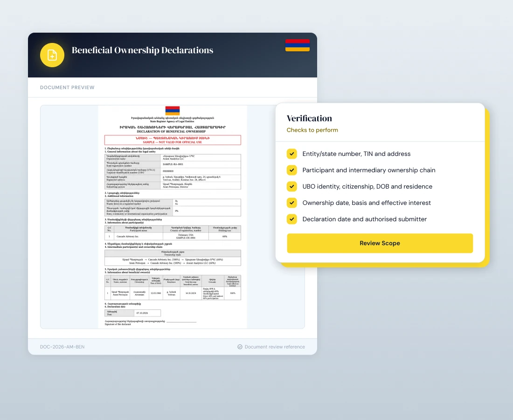Toggle Participant and intermediary ownership chain checkbox
The width and height of the screenshot is (513, 420).
[292, 170]
